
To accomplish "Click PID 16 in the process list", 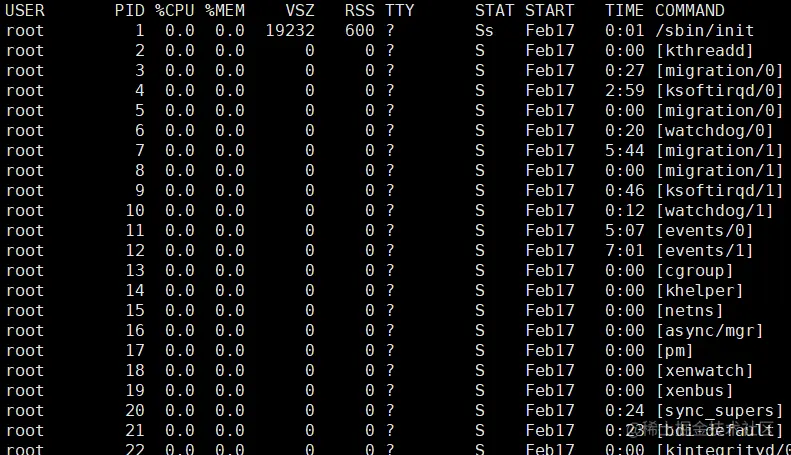I will click(135, 330).
